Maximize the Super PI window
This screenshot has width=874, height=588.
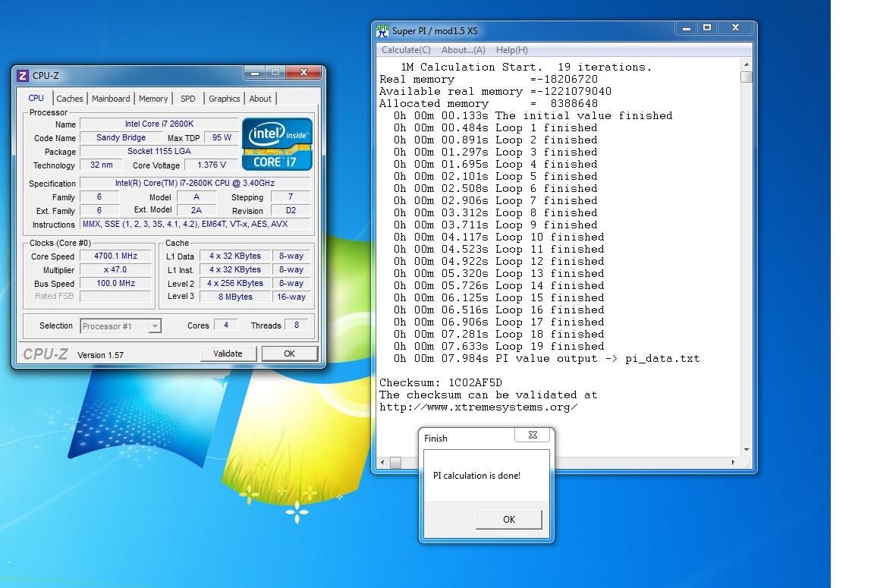pyautogui.click(x=707, y=28)
